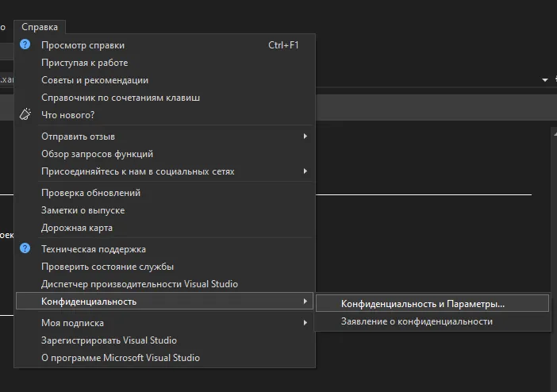Expand the Моя подписка submenu arrow

pos(305,322)
